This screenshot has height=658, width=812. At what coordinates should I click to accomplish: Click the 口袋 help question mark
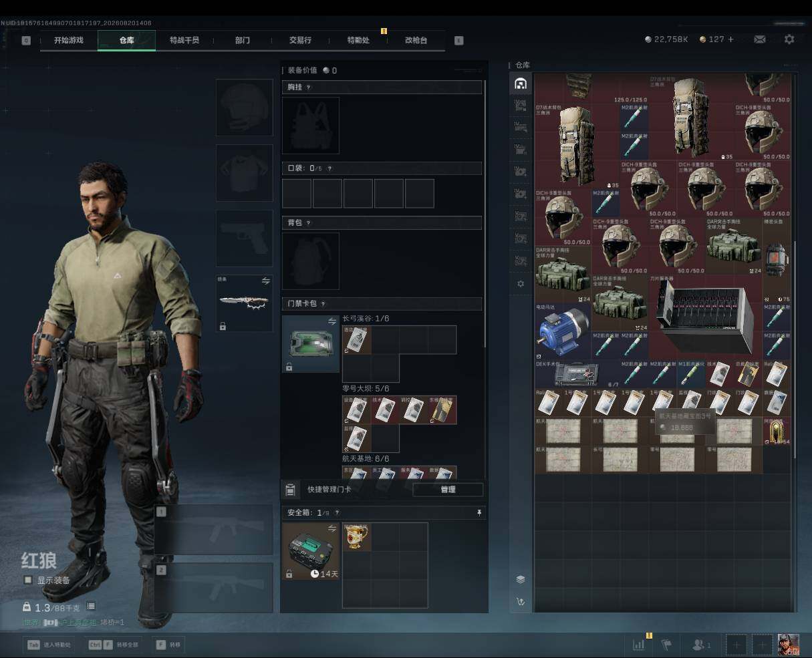[x=329, y=169]
